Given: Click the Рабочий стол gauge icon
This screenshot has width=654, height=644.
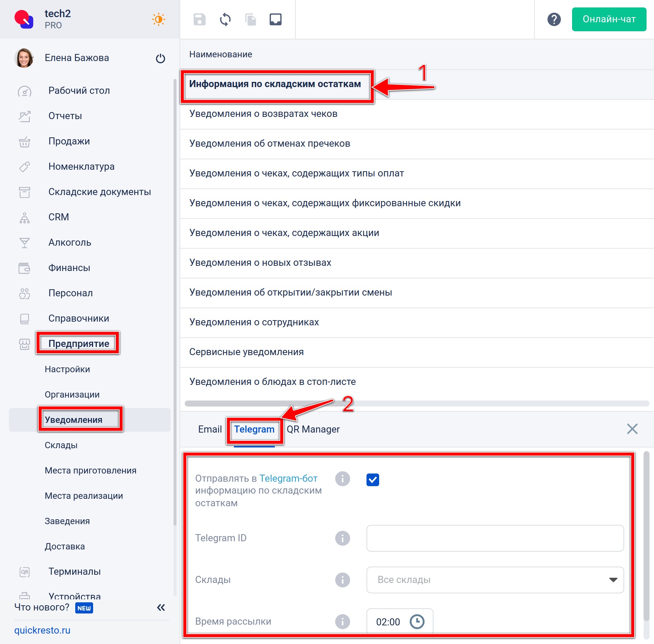Looking at the screenshot, I should [25, 91].
